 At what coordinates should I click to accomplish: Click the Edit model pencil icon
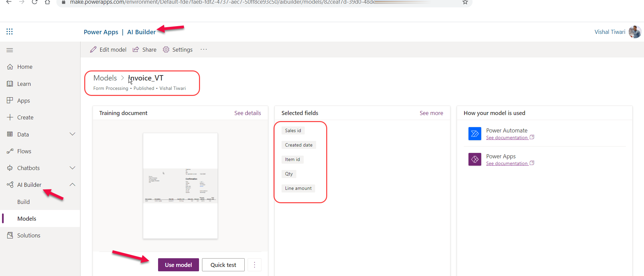pyautogui.click(x=93, y=50)
